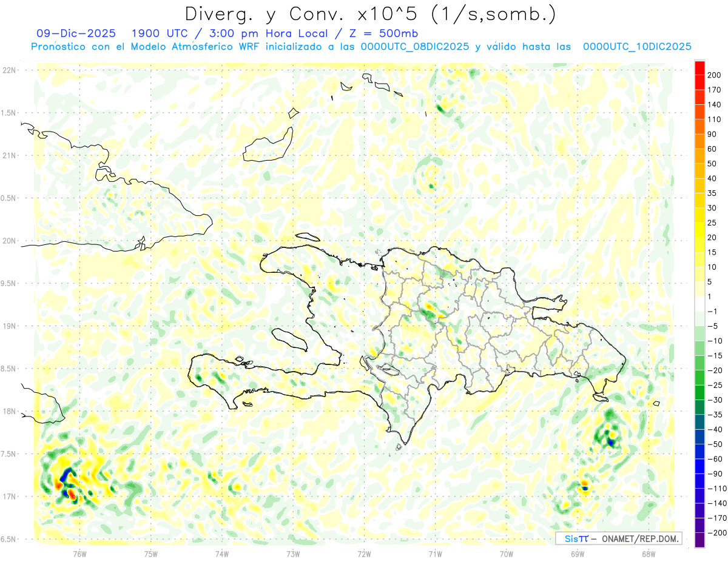Click the '-25' colorbar value

pyautogui.click(x=715, y=385)
